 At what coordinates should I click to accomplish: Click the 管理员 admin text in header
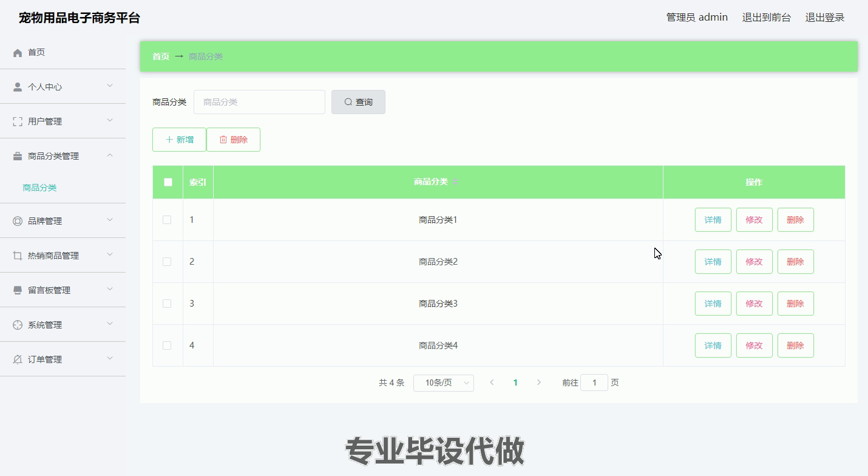pyautogui.click(x=697, y=18)
